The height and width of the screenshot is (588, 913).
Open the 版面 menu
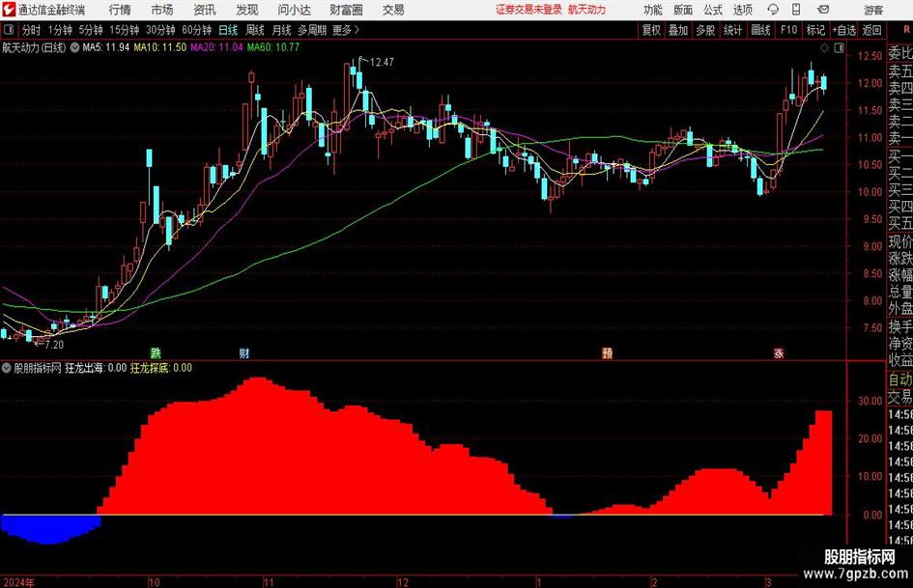[x=682, y=10]
